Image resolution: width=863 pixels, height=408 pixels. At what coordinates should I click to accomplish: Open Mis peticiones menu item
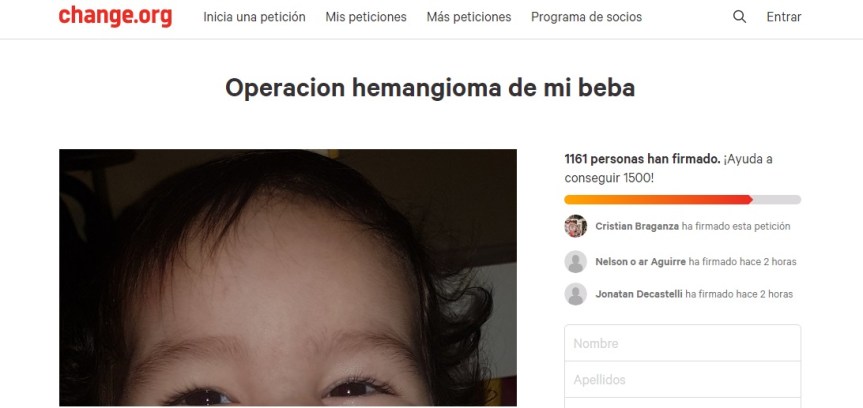(x=366, y=17)
